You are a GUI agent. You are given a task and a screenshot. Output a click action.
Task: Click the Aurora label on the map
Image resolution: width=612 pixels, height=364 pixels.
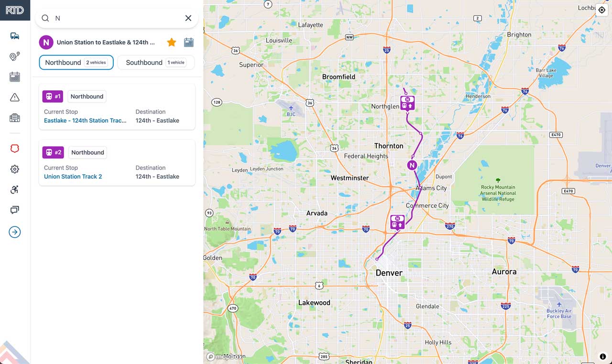(x=504, y=271)
